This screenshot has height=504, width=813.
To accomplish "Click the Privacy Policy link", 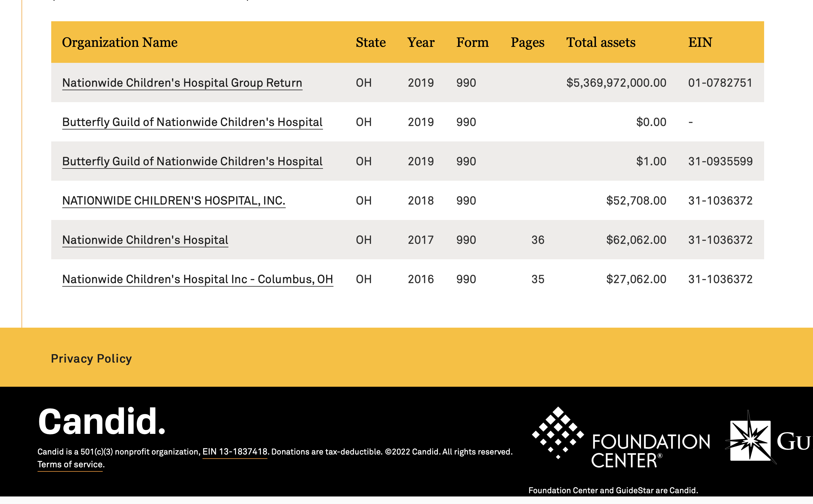I will point(91,359).
